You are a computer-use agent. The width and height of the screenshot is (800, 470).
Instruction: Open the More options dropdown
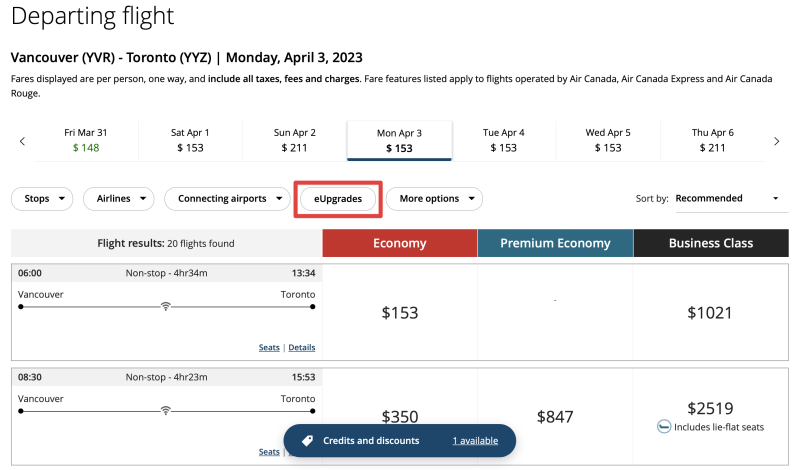coord(434,199)
